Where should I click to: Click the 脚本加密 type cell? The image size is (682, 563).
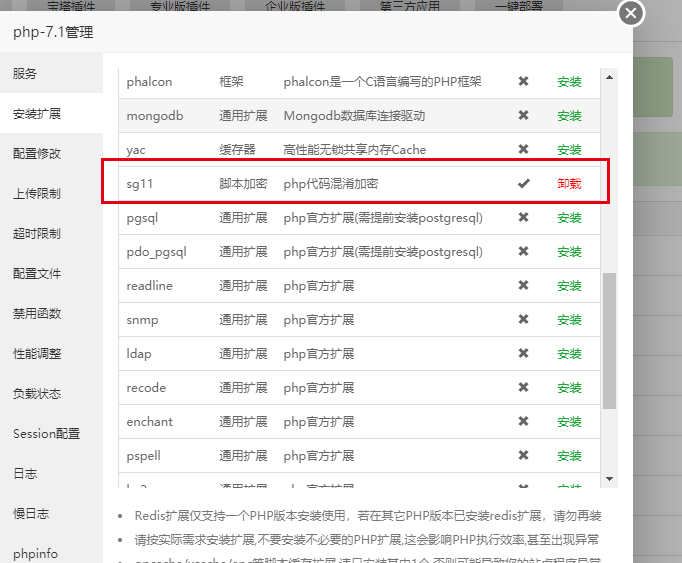point(243,184)
